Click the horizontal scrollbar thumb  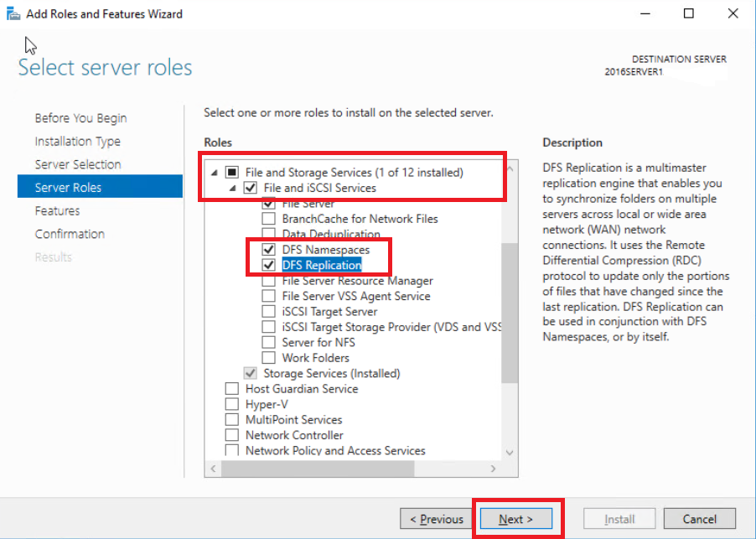coord(318,469)
